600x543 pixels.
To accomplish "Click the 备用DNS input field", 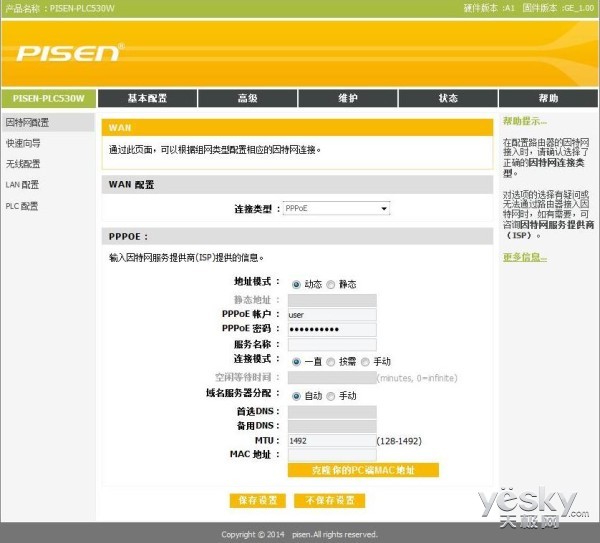I will tap(332, 426).
